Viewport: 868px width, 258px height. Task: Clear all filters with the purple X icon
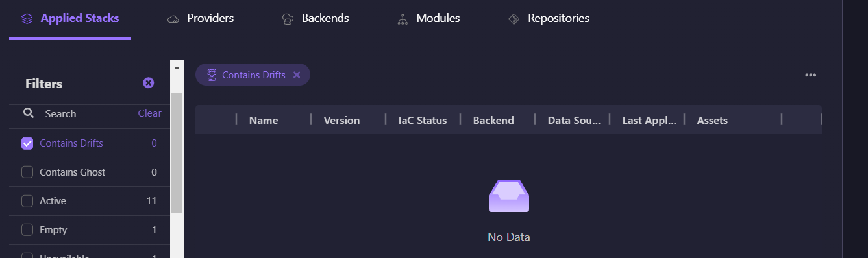pyautogui.click(x=149, y=83)
